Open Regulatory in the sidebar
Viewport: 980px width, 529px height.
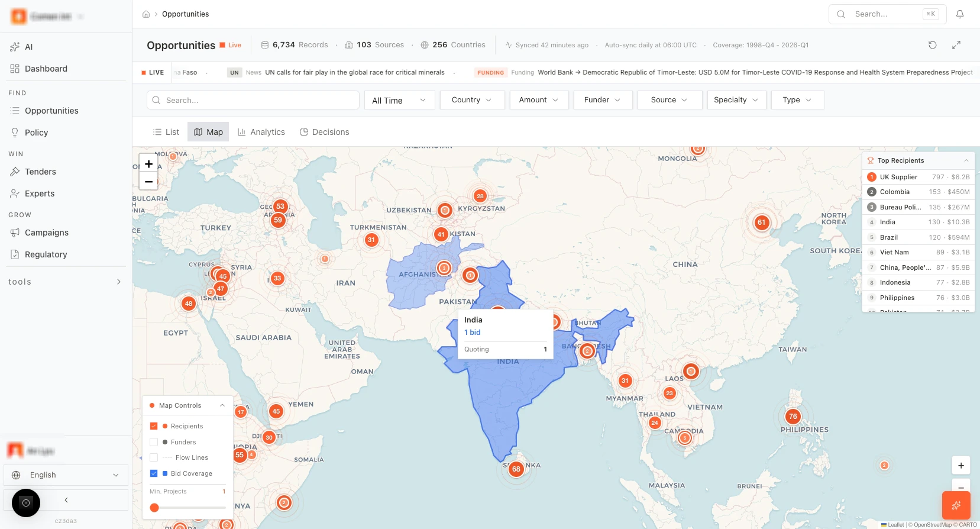point(66,254)
